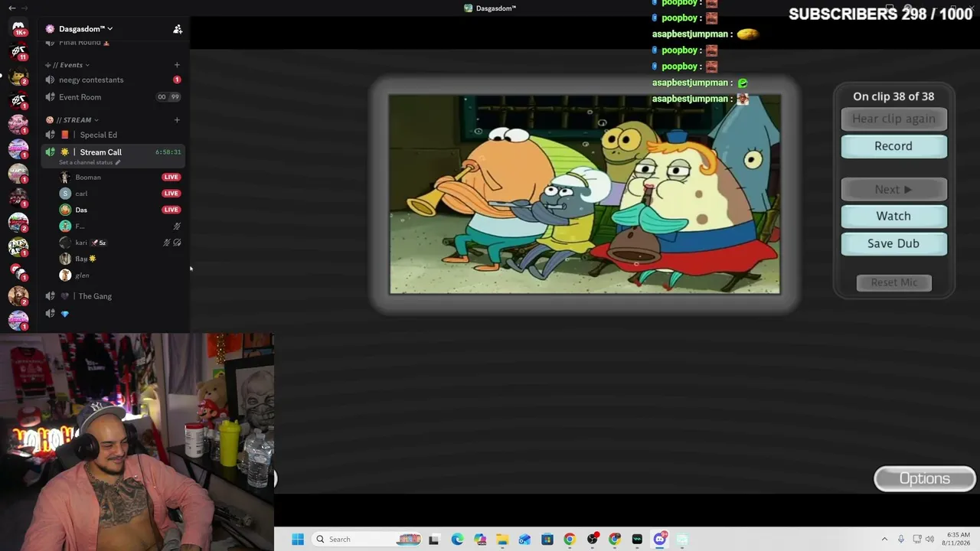Open Copilot from the taskbar
Image resolution: width=980 pixels, height=551 pixels.
(479, 540)
